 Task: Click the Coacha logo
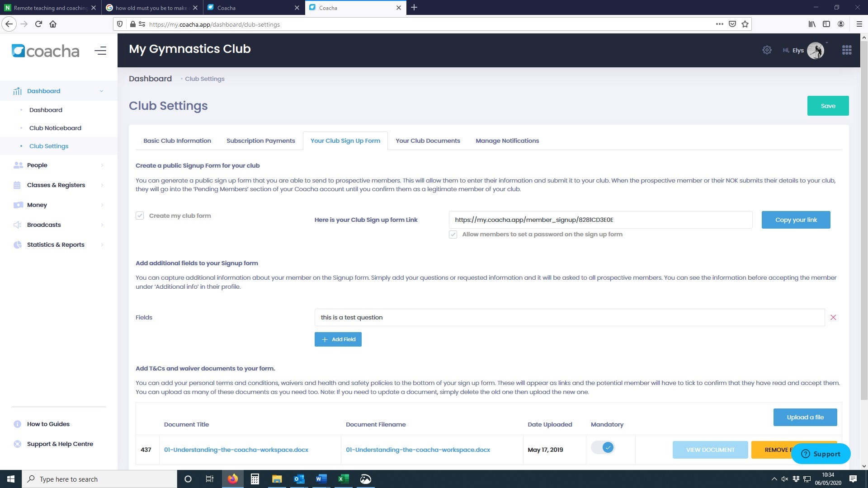tap(45, 51)
